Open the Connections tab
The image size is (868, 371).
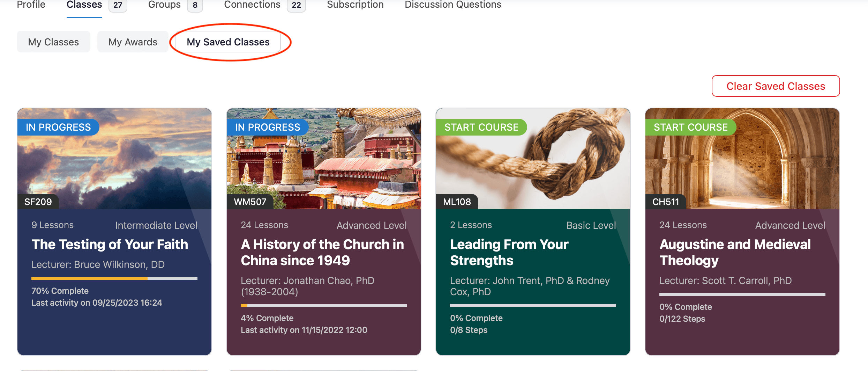pyautogui.click(x=252, y=5)
